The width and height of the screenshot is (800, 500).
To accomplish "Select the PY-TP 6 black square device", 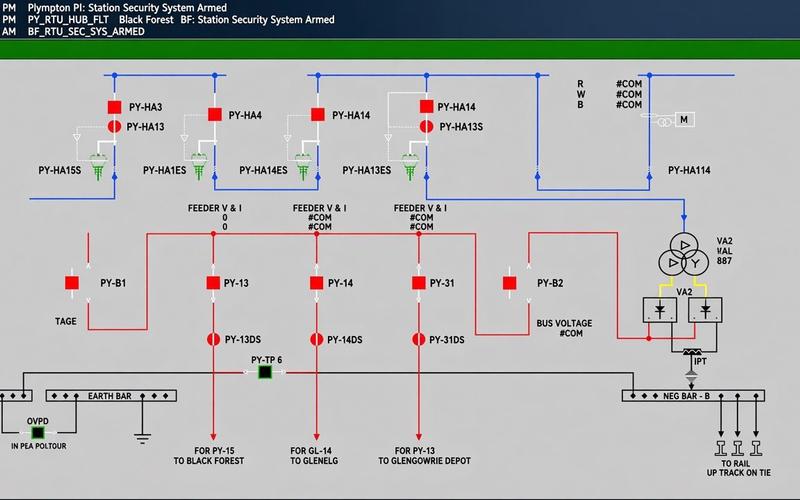I will click(x=265, y=372).
